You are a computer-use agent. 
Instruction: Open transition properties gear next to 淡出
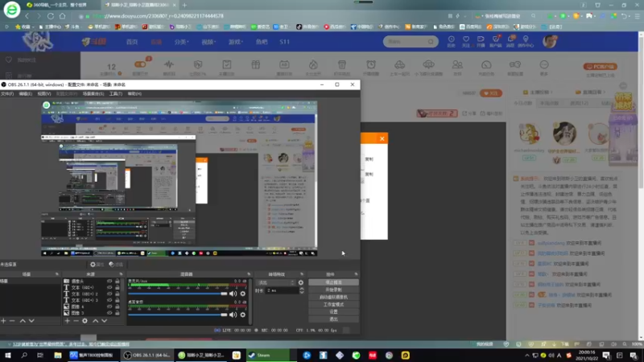pyautogui.click(x=300, y=282)
